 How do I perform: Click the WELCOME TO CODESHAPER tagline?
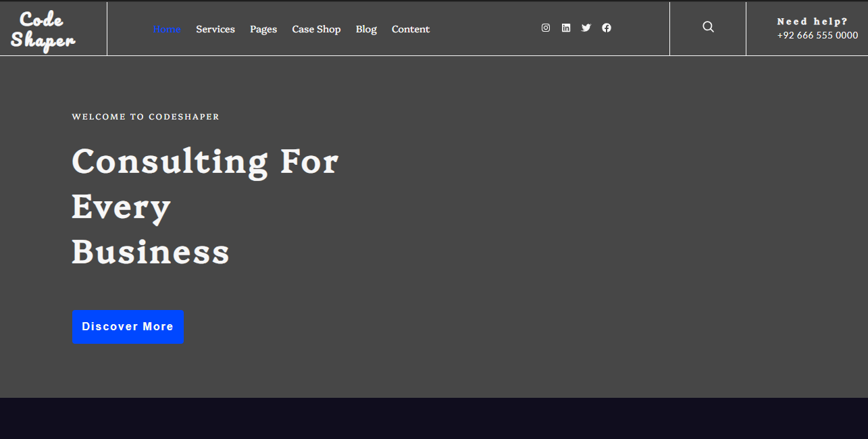(x=145, y=116)
